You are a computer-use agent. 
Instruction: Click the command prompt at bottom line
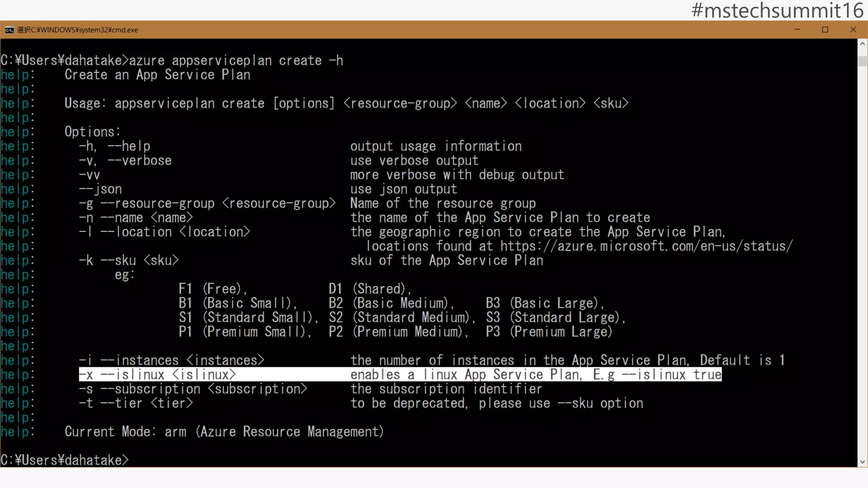pos(64,460)
